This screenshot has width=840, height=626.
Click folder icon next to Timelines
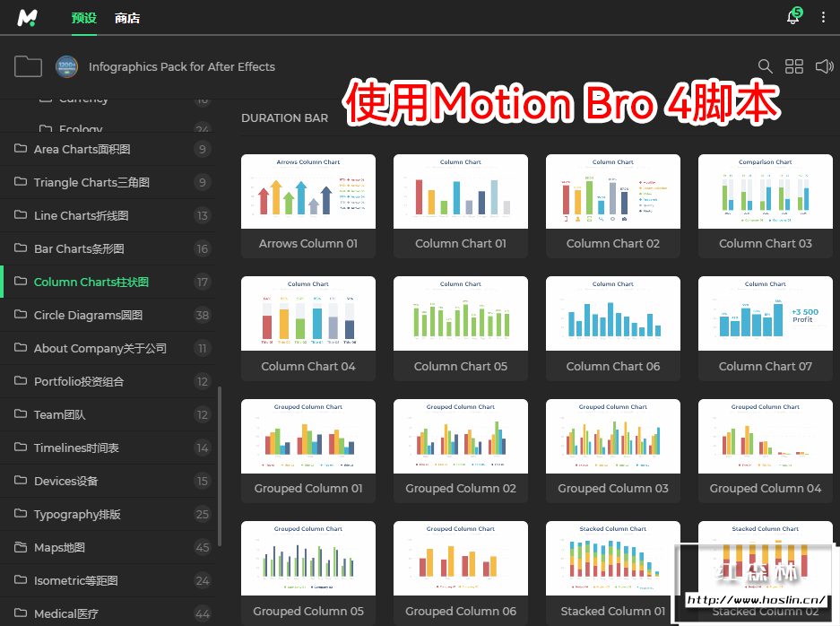pyautogui.click(x=21, y=448)
